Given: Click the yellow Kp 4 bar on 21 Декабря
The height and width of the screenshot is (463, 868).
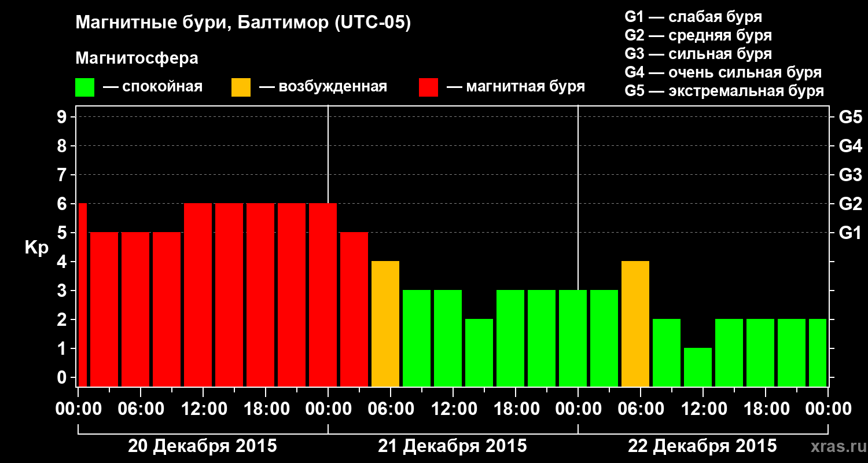Looking at the screenshot, I should (x=385, y=324).
